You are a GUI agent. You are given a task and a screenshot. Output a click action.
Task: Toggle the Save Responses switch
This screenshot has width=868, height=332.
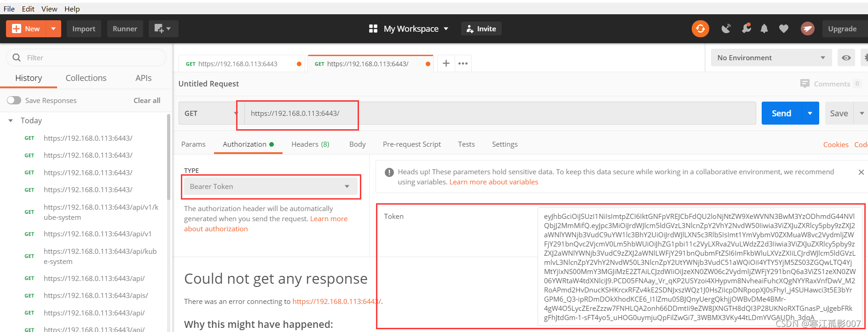(14, 100)
